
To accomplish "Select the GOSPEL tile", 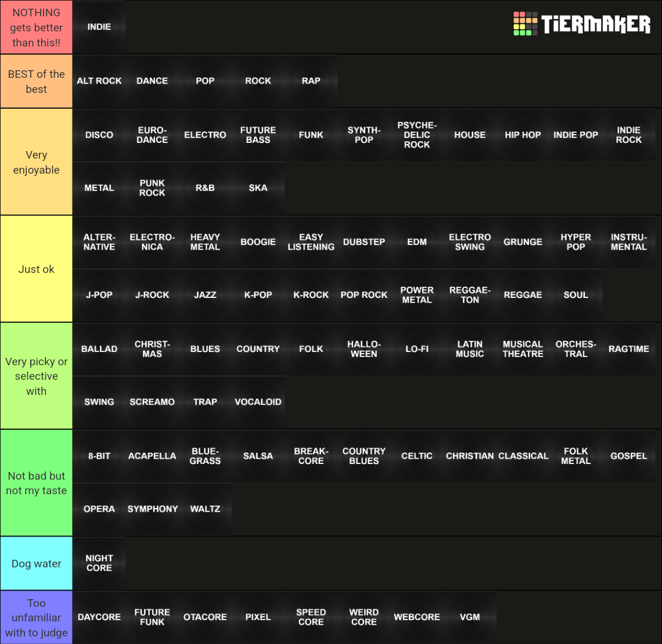I will 628,456.
